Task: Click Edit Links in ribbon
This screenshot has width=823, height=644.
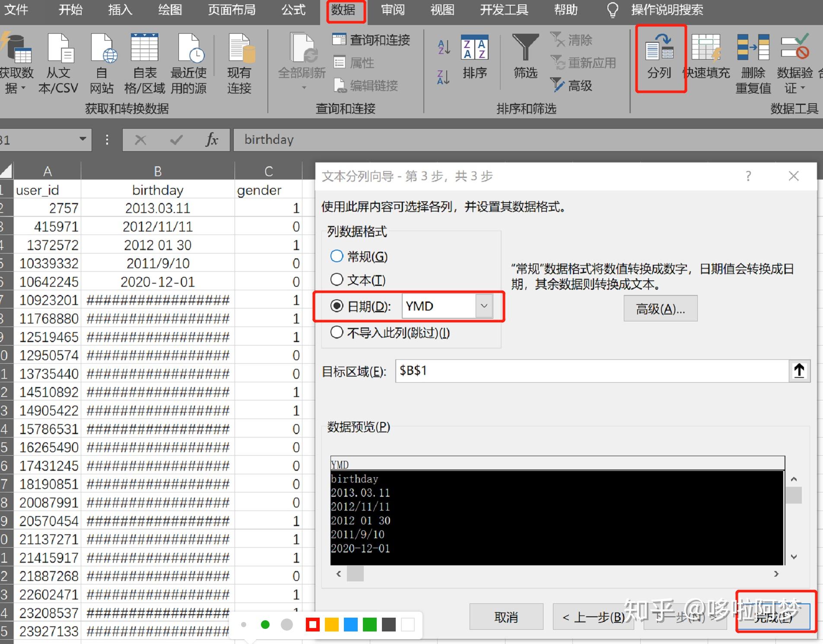Action: tap(365, 86)
